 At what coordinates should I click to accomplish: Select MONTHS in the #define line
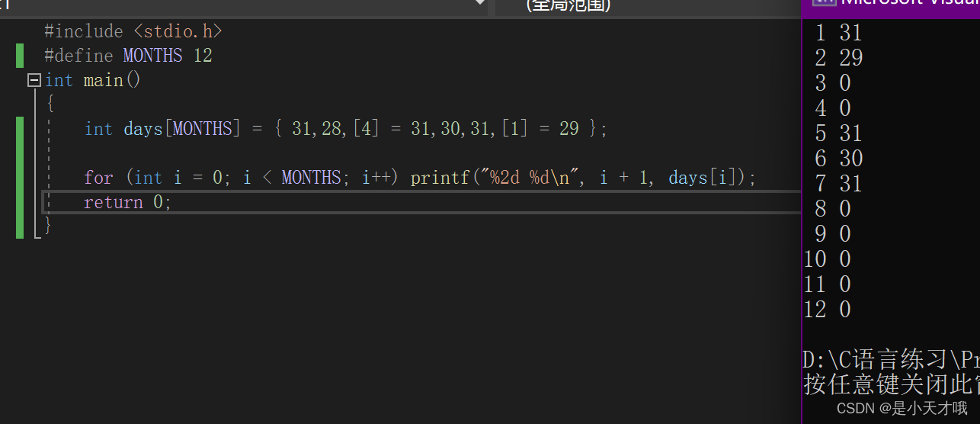click(152, 56)
